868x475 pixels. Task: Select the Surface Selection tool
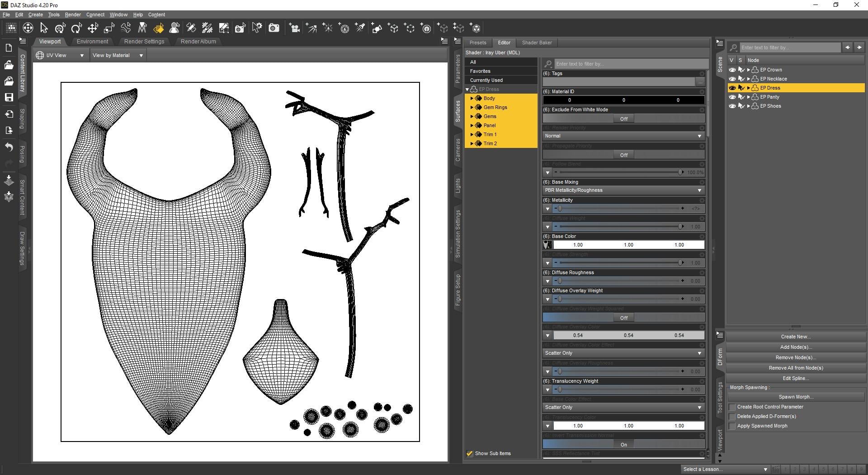(159, 28)
